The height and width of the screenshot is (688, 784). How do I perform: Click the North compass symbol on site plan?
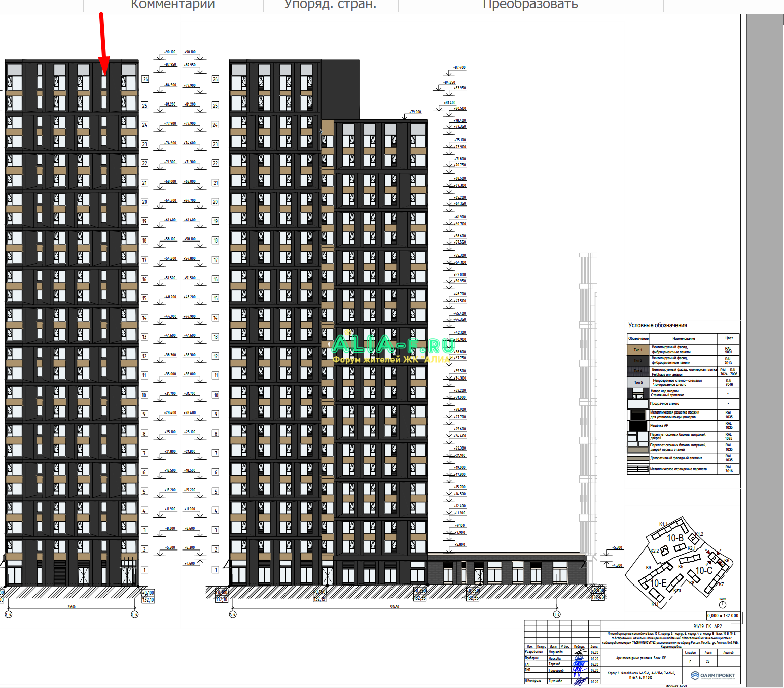(x=723, y=604)
